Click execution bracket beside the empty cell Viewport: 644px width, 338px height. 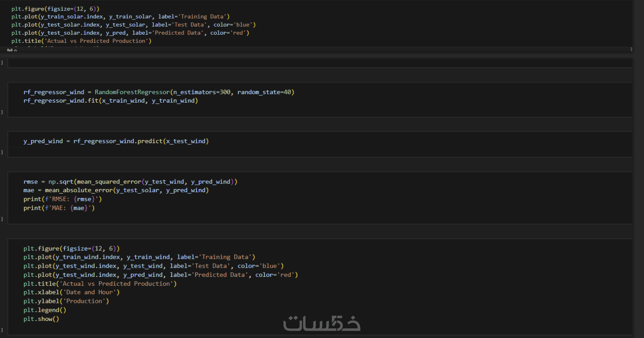pos(2,63)
